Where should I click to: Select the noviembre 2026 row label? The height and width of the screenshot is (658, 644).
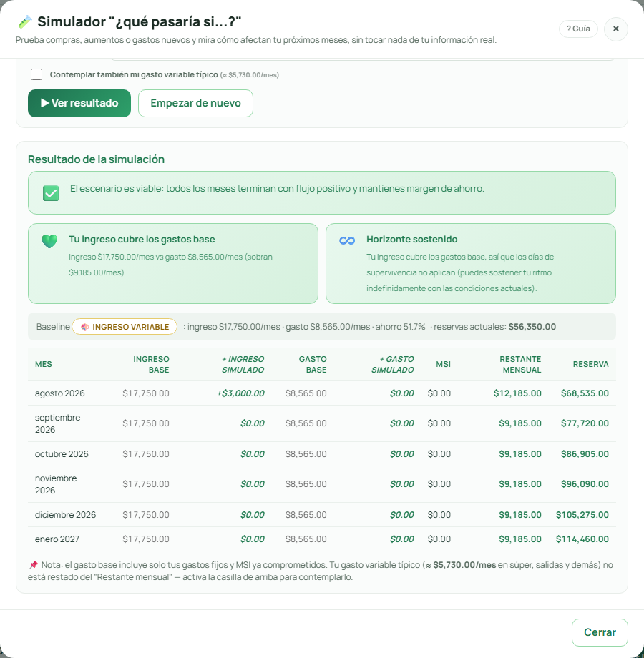coord(56,484)
